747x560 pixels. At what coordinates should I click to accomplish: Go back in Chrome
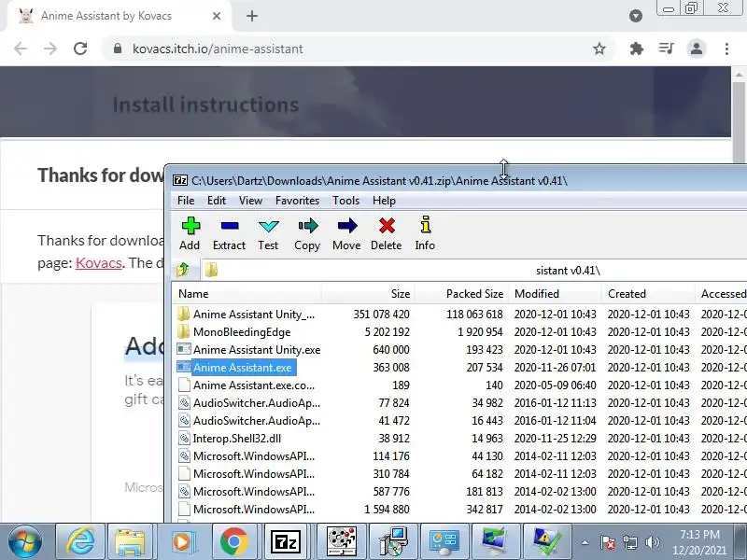tap(21, 49)
